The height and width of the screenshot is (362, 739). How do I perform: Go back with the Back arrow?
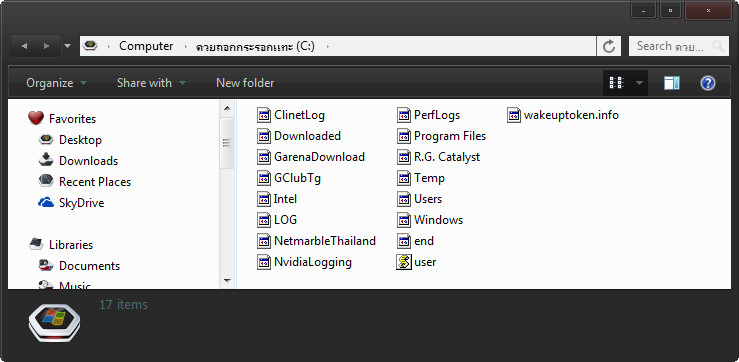pos(24,46)
